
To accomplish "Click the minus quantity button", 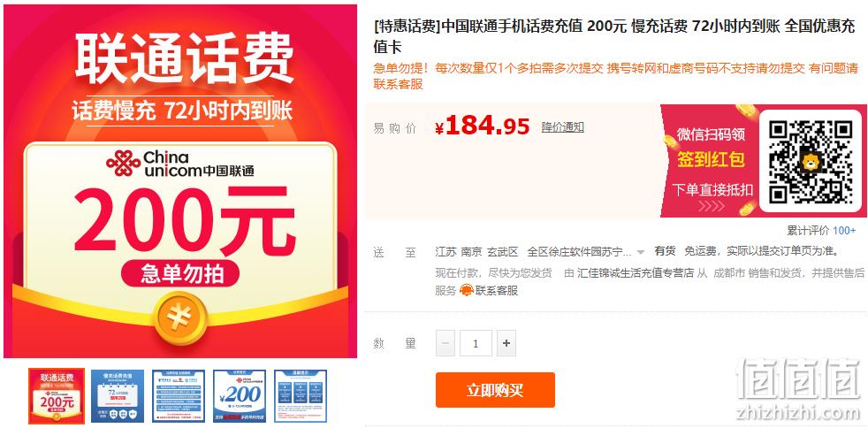I will (x=445, y=343).
